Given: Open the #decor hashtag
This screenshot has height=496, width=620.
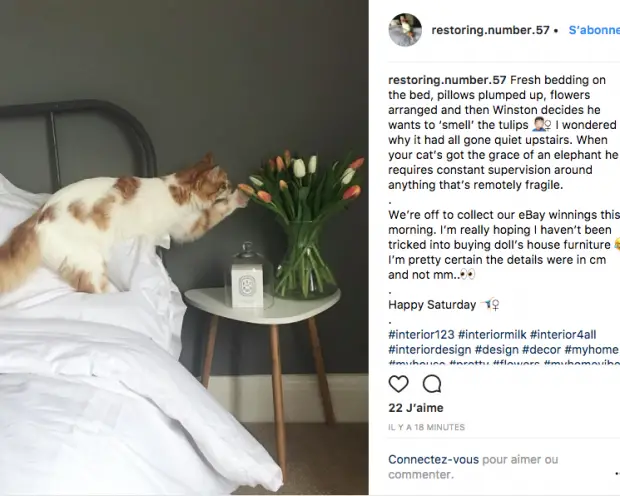Looking at the screenshot, I should (541, 350).
